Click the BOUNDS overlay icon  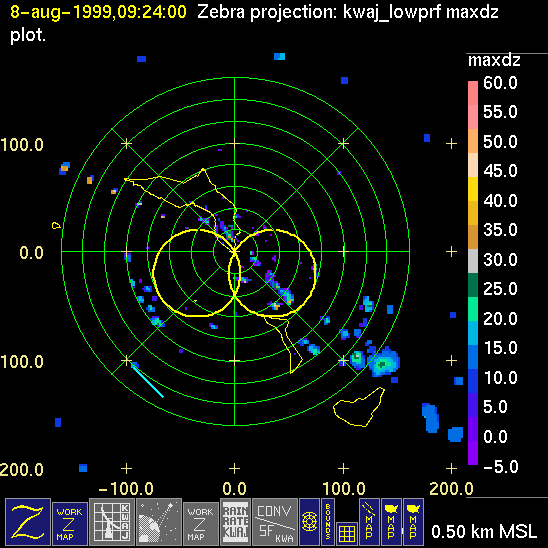coord(328,522)
